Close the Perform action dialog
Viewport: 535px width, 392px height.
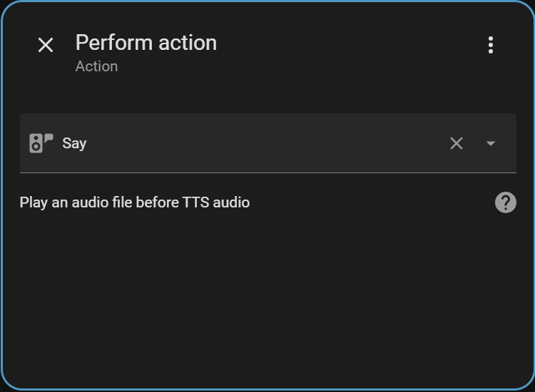tap(46, 45)
